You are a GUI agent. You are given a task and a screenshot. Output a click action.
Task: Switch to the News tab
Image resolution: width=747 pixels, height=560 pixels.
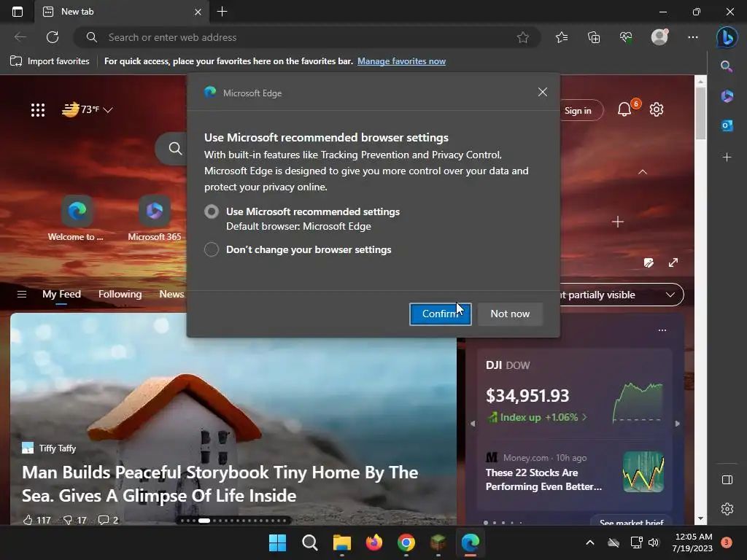click(x=171, y=295)
